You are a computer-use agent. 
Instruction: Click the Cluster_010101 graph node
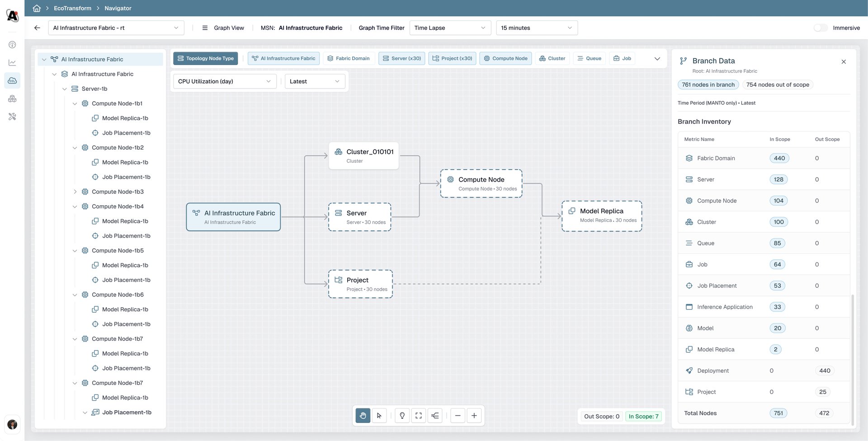click(x=364, y=156)
